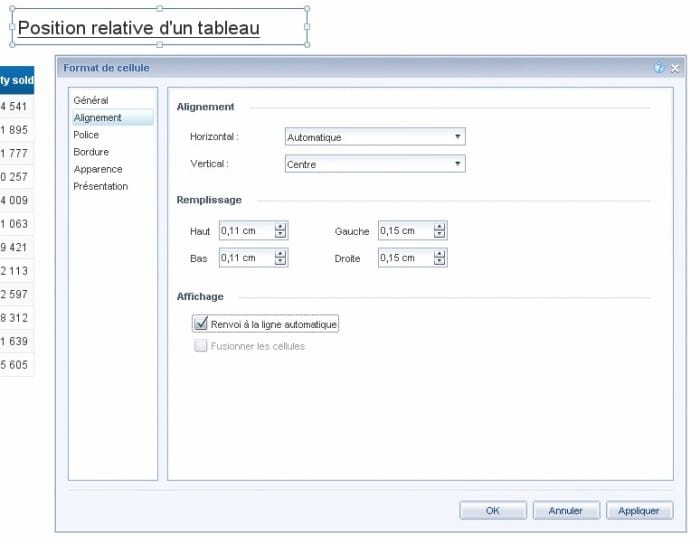700x544 pixels.
Task: Open the Horizontal alignment dropdown
Action: 375,137
